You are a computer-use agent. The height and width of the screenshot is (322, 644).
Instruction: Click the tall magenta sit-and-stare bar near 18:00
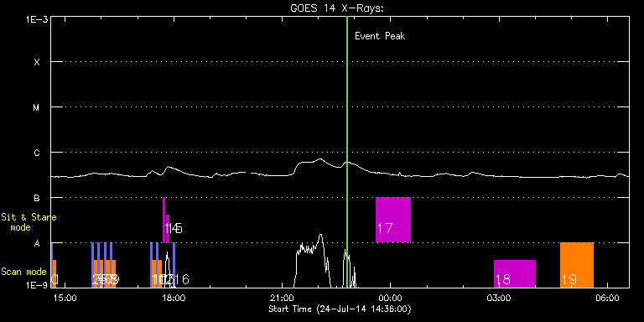point(164,220)
